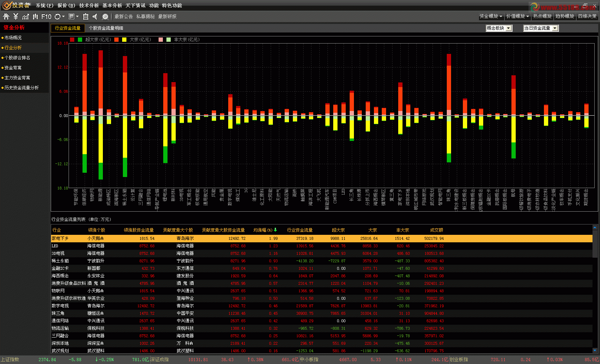Click 宁波韵升 in the 领涨个股 column

96,261
